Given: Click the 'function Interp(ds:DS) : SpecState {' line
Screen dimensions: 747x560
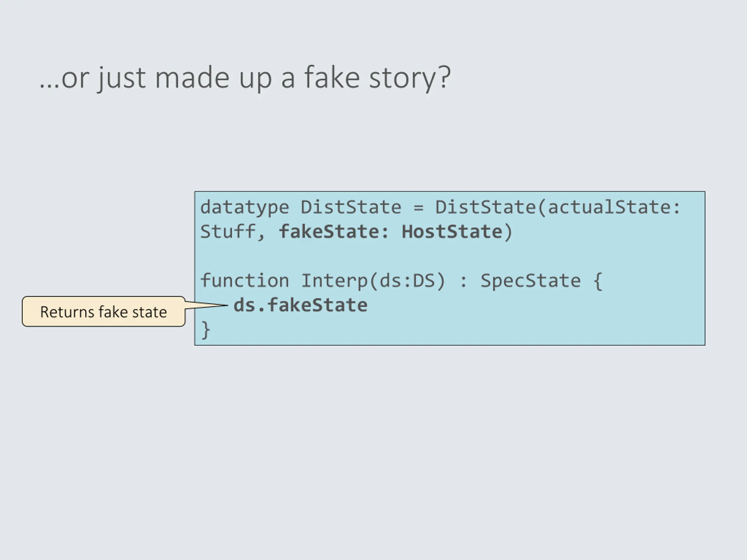Looking at the screenshot, I should [401, 281].
